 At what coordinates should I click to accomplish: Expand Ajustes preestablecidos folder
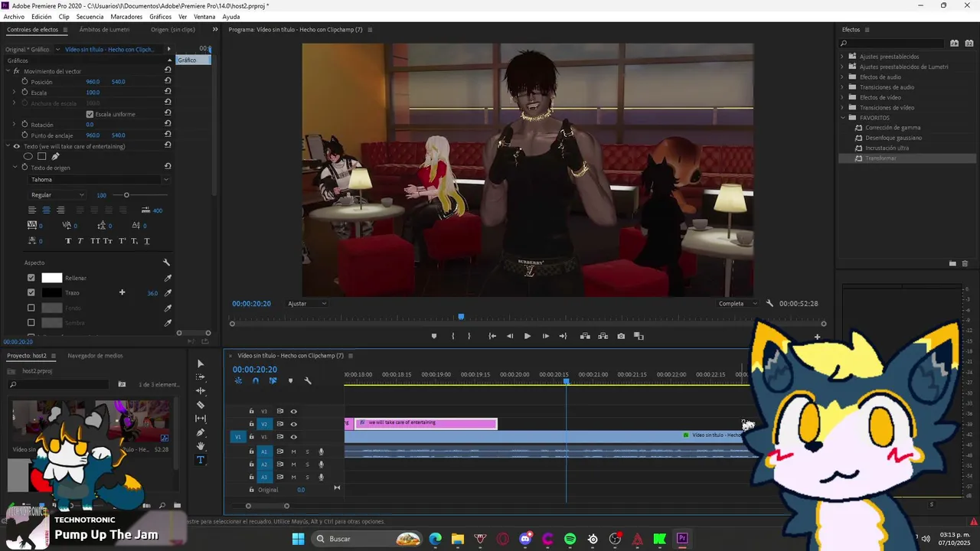pyautogui.click(x=842, y=57)
